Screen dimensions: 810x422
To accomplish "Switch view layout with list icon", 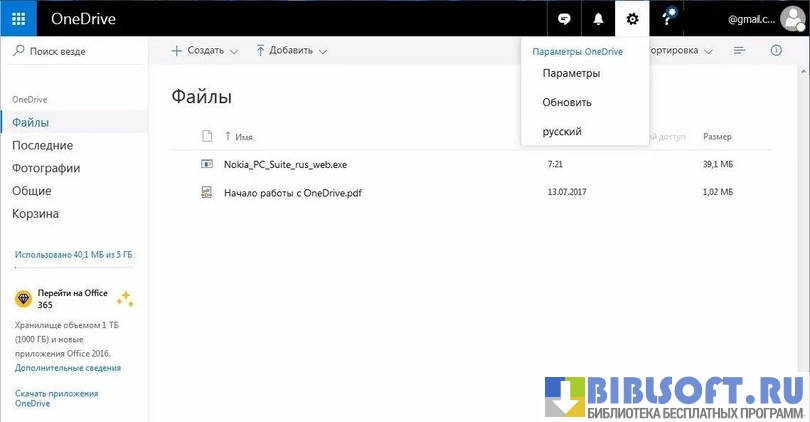I will [x=740, y=50].
